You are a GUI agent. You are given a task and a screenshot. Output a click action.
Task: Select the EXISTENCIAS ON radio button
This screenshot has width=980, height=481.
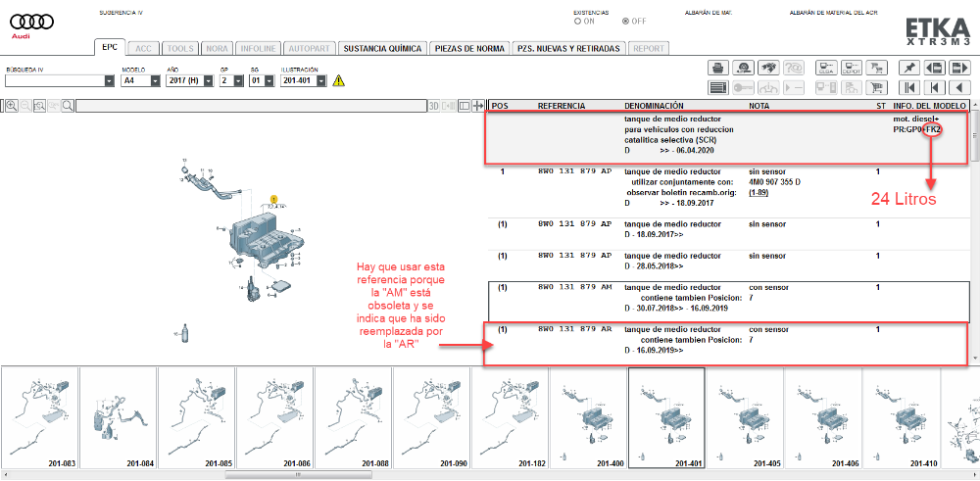(577, 21)
